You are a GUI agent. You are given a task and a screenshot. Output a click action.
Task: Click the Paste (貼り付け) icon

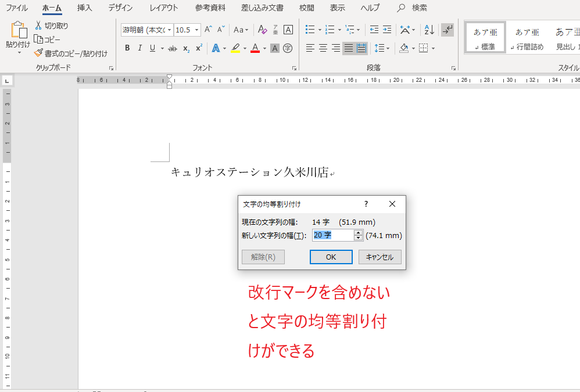coord(19,30)
